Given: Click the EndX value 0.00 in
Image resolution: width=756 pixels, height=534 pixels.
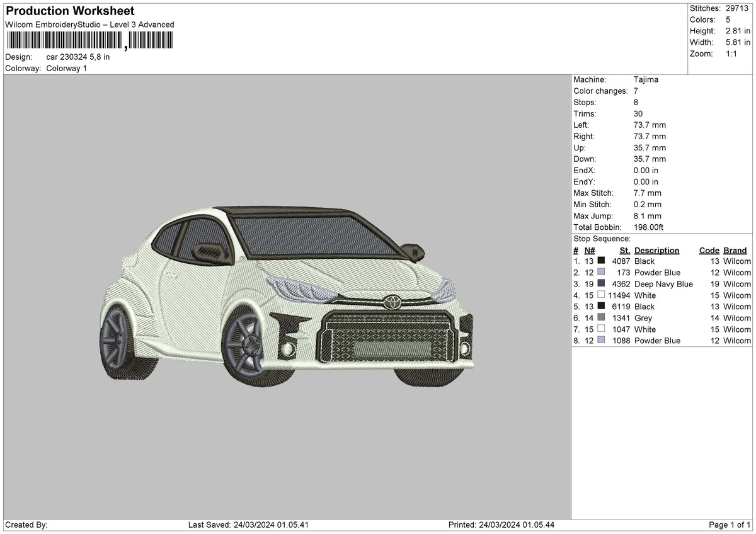Looking at the screenshot, I should (x=646, y=170).
